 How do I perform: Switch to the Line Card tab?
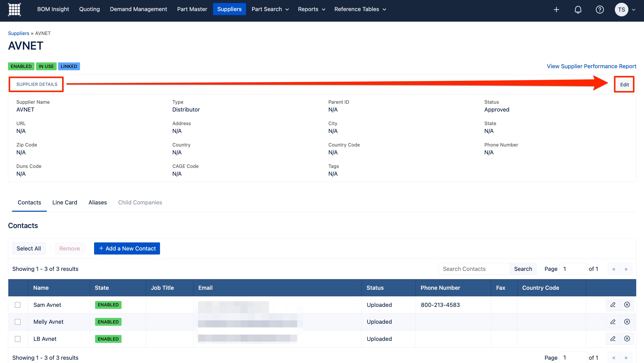point(65,202)
